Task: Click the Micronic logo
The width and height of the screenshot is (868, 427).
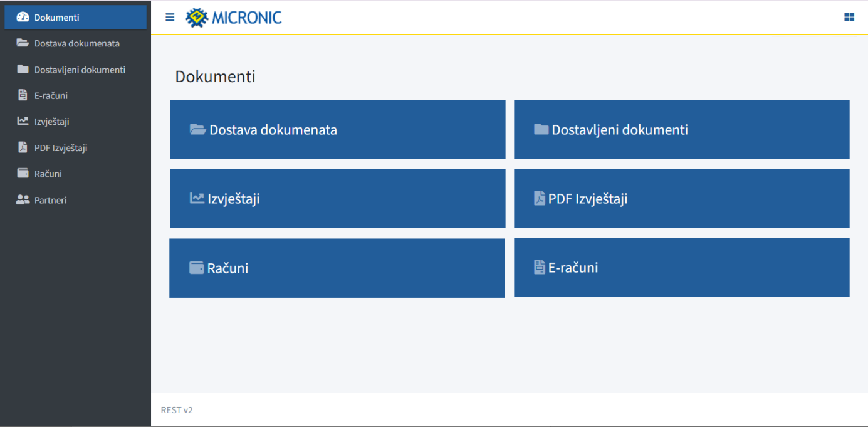Action: click(234, 18)
